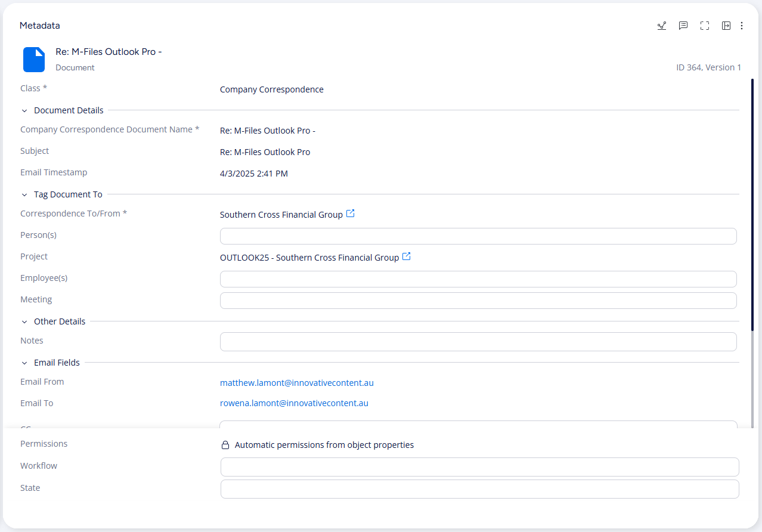This screenshot has height=532, width=762.
Task: Click the rowena.lamont email address link
Action: click(294, 403)
